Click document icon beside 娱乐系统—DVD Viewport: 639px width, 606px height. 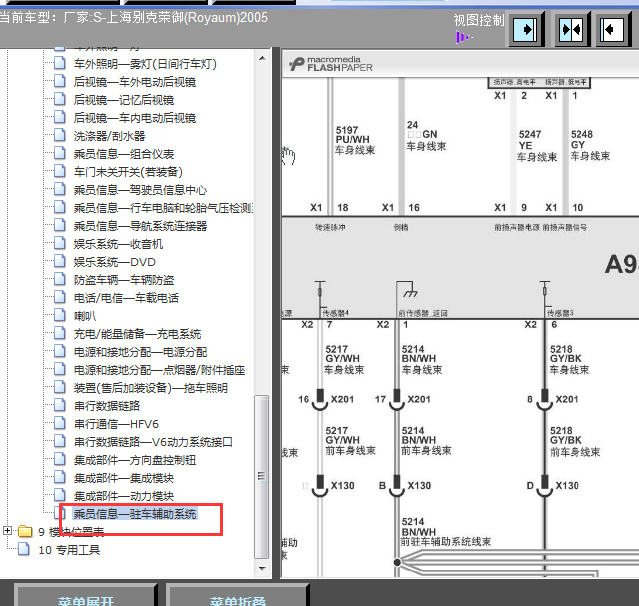pos(59,261)
